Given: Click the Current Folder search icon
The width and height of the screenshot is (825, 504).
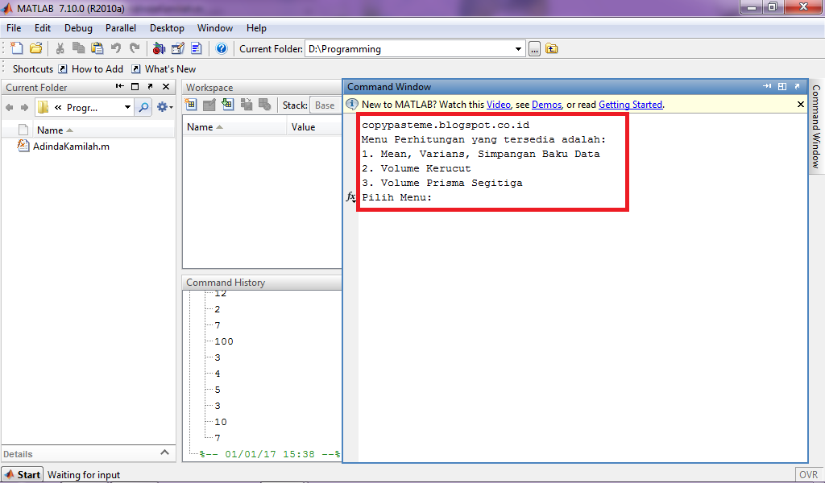Looking at the screenshot, I should (143, 105).
